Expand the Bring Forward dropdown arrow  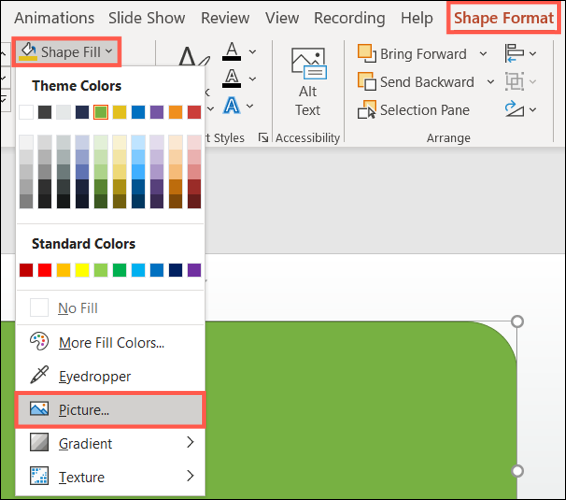pyautogui.click(x=483, y=54)
